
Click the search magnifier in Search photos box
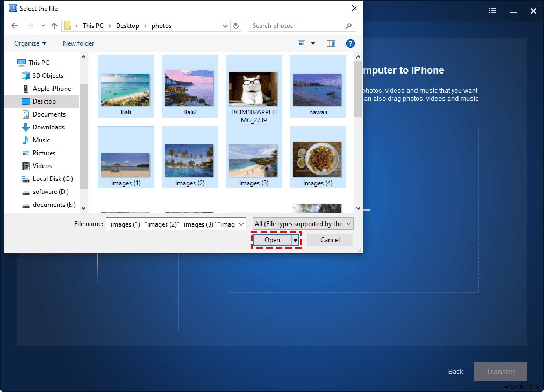(x=349, y=26)
